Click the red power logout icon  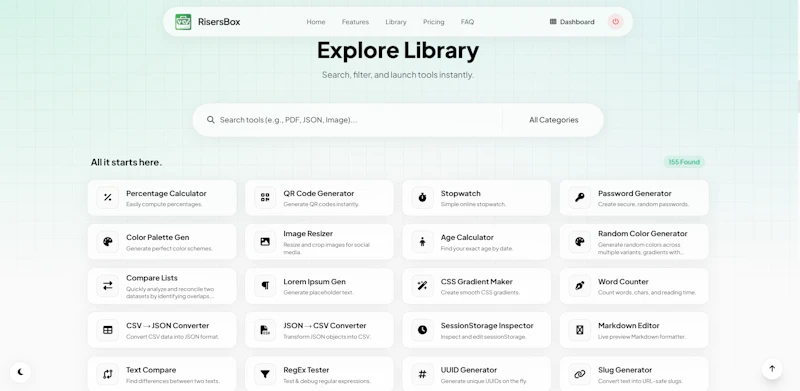point(615,22)
